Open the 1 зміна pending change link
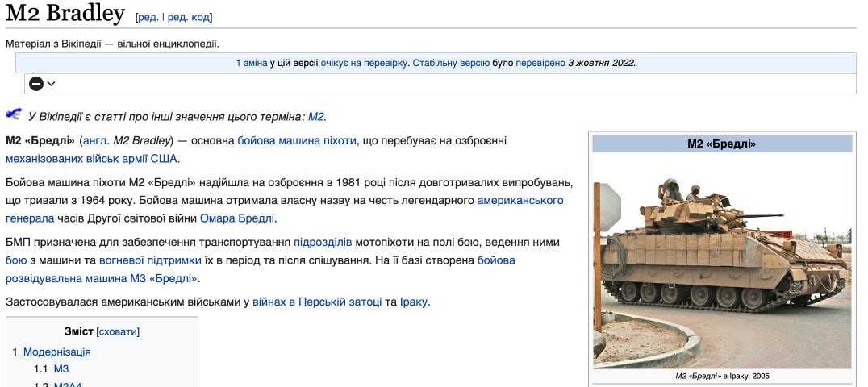This screenshot has width=868, height=387. [251, 63]
